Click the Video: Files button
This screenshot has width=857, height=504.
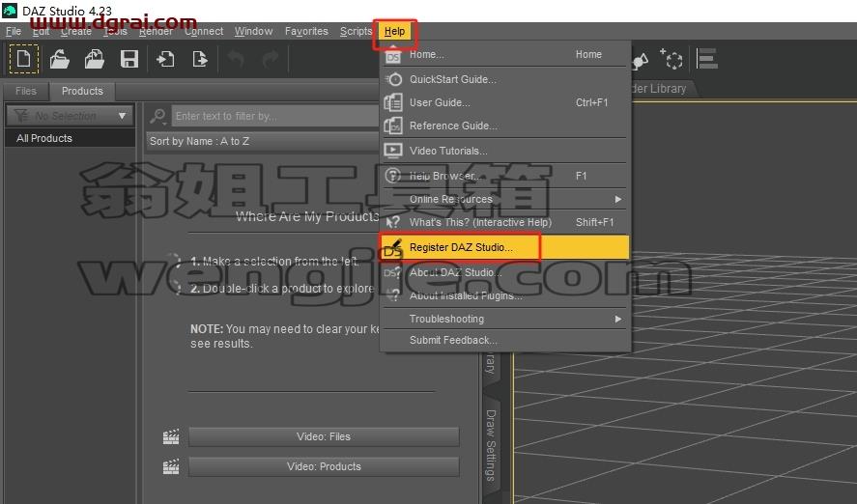click(x=324, y=436)
